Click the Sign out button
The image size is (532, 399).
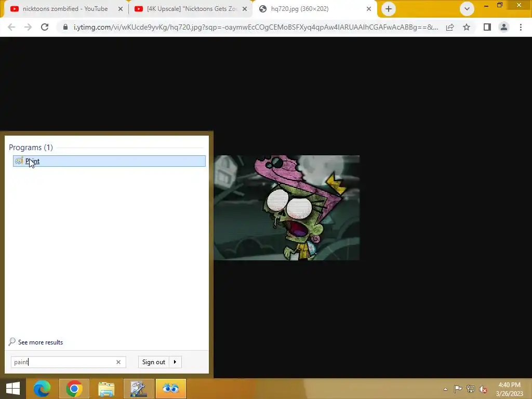point(153,362)
